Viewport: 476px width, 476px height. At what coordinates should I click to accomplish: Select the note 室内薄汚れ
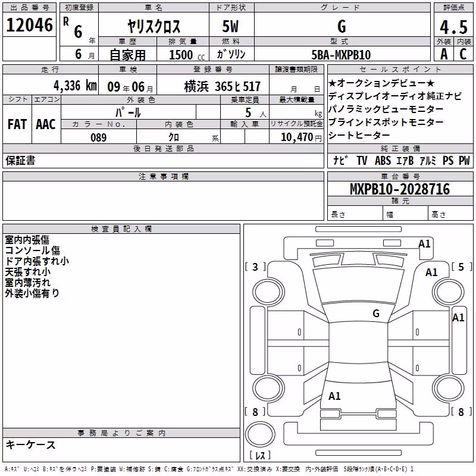coord(27,282)
